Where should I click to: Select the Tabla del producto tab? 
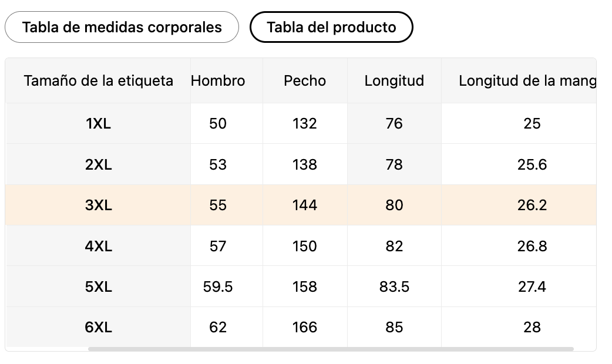pos(331,27)
